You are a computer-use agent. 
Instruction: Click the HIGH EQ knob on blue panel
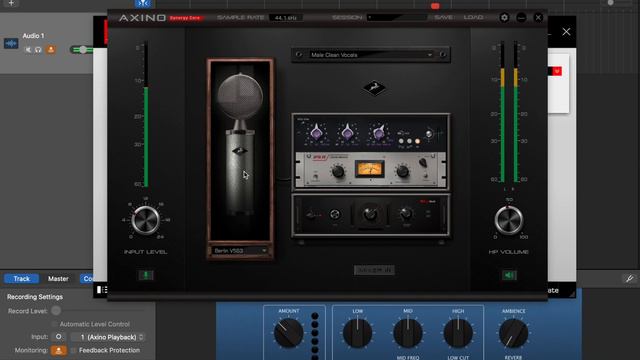[x=458, y=333]
